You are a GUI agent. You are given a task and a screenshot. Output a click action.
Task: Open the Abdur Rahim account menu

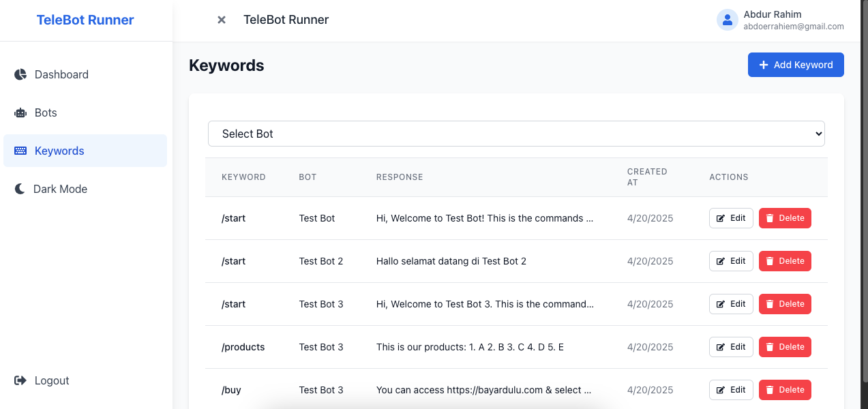tap(780, 20)
